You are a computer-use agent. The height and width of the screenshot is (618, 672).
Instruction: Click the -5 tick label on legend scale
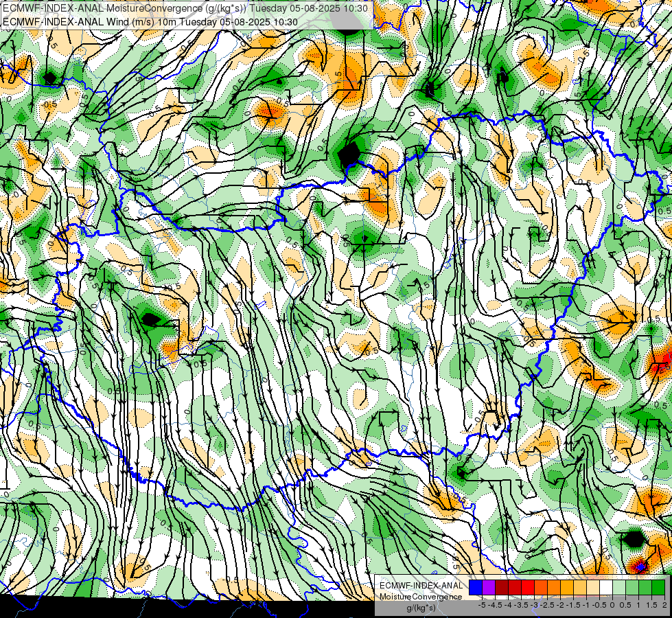(482, 605)
